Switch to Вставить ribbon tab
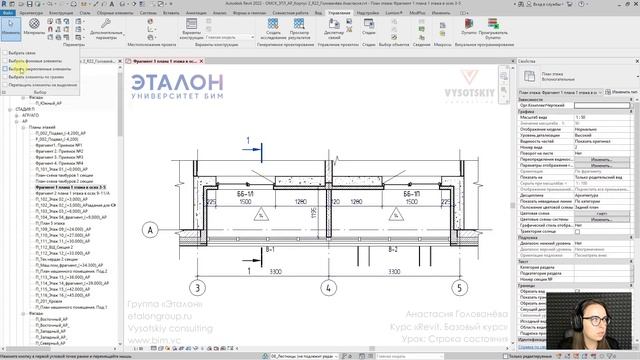This screenshot has width=640, height=360. 171,13
